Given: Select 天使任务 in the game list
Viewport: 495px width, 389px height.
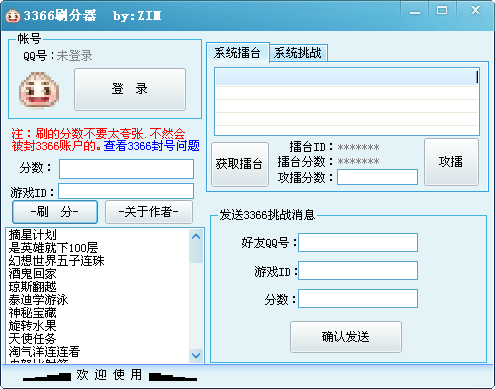Looking at the screenshot, I should coord(32,339).
